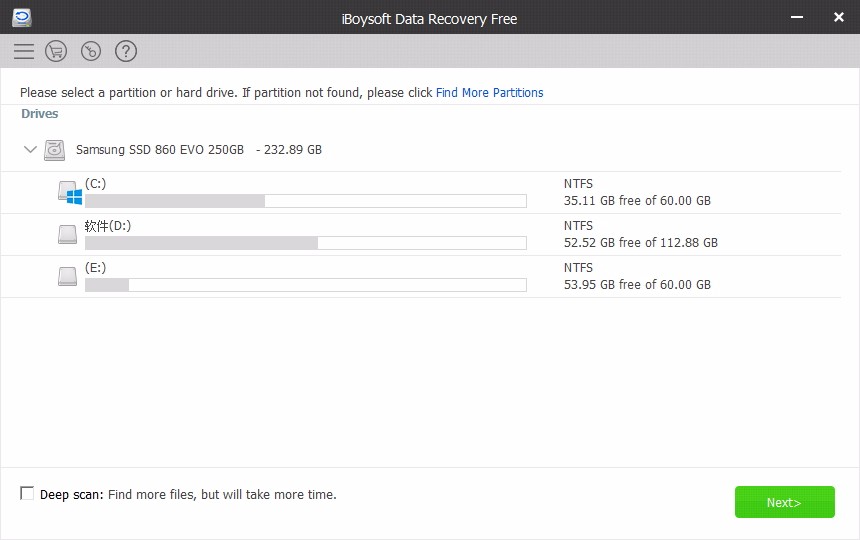
Task: Select the (C:) partition label
Action: tap(95, 184)
